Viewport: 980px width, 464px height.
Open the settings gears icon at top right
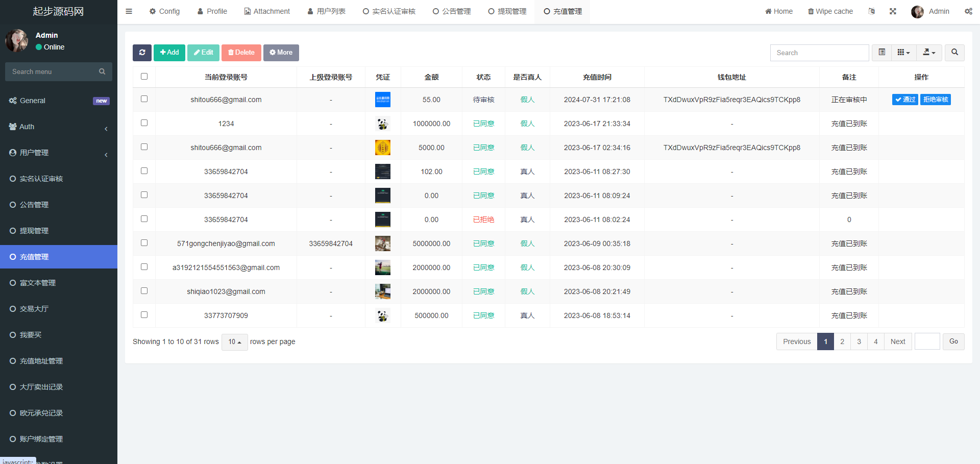pos(968,11)
